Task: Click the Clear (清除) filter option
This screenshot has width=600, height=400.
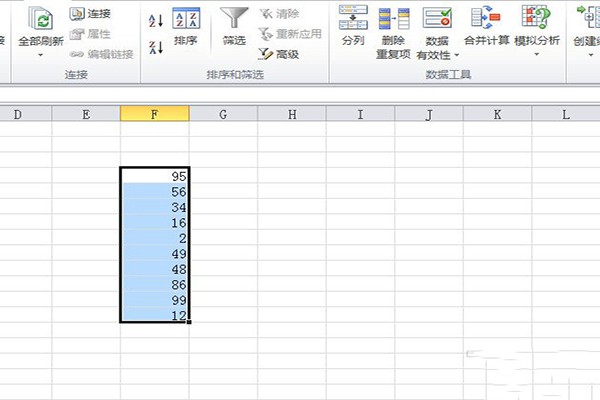Action: coord(279,14)
